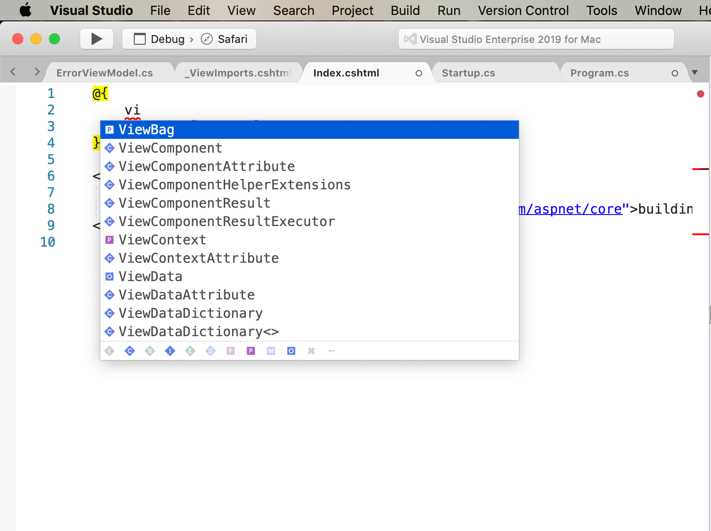Switch to _ViewImports.cshtml tab
Viewport: 711px width, 531px height.
tap(236, 73)
